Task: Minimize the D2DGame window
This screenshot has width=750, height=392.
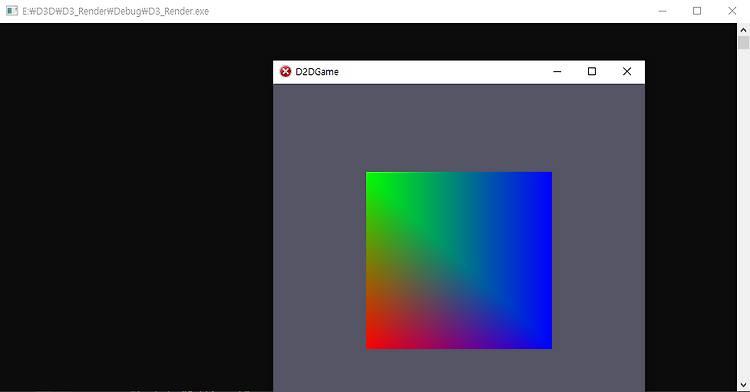Action: (x=557, y=72)
